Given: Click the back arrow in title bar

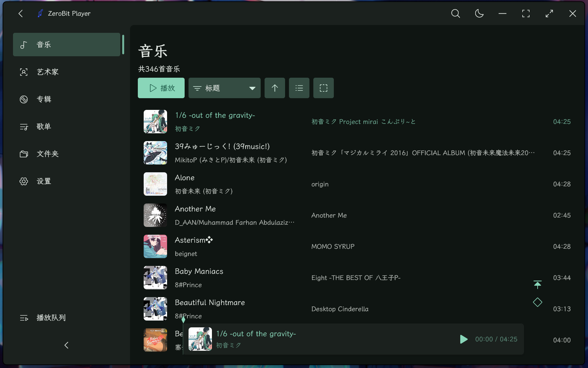Looking at the screenshot, I should (x=21, y=13).
